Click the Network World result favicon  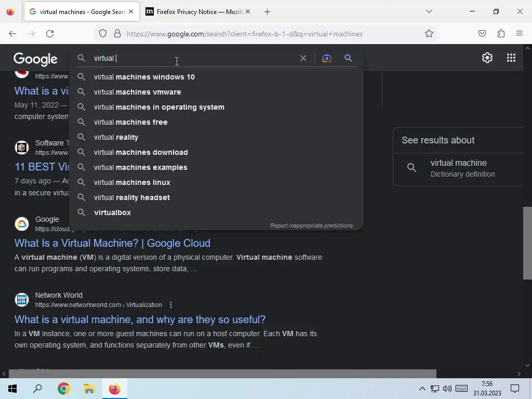pos(22,300)
